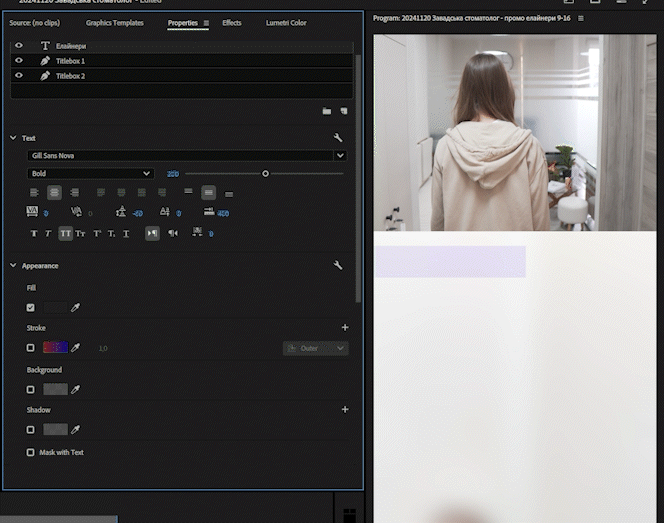Open the Properties panel menu
The width and height of the screenshot is (664, 523).
206,23
